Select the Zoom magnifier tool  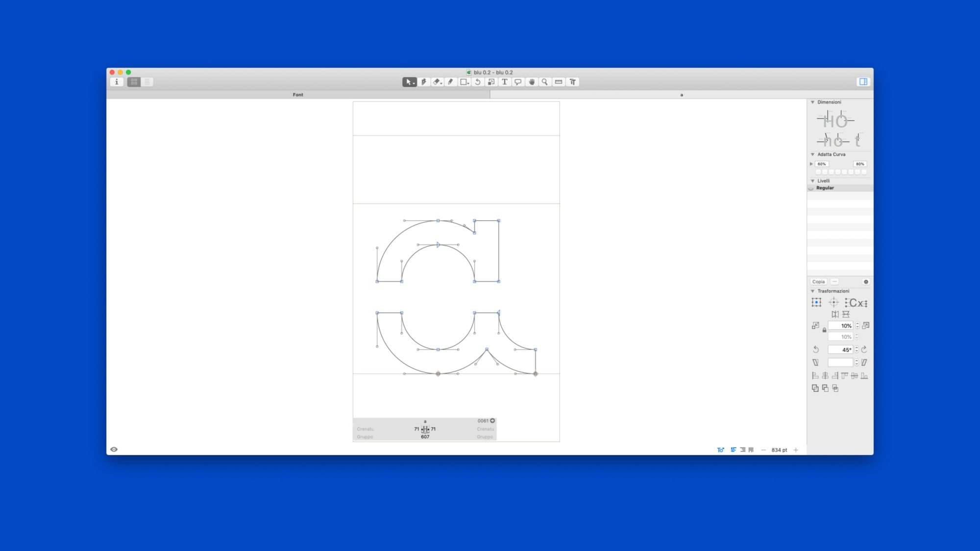point(544,82)
